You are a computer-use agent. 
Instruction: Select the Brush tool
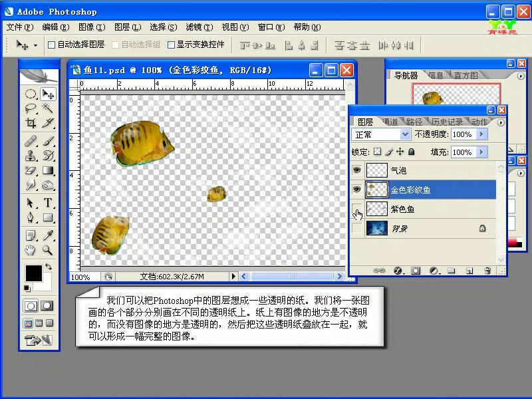point(48,141)
